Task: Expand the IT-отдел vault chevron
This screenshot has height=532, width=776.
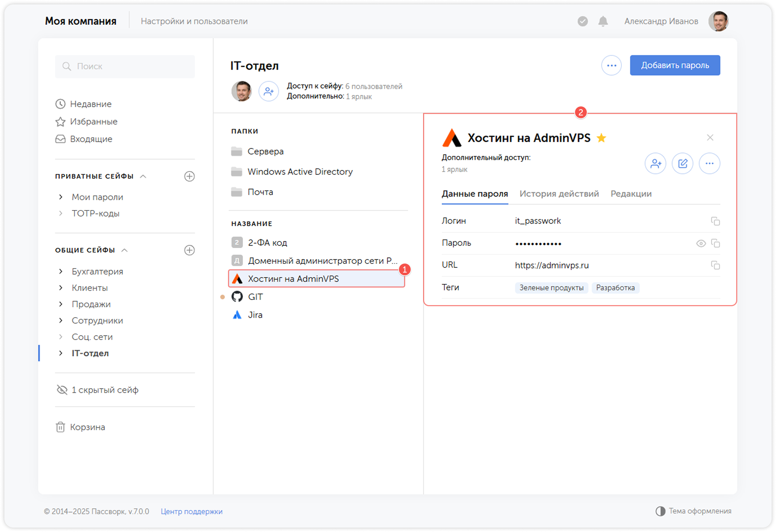Action: [x=61, y=353]
